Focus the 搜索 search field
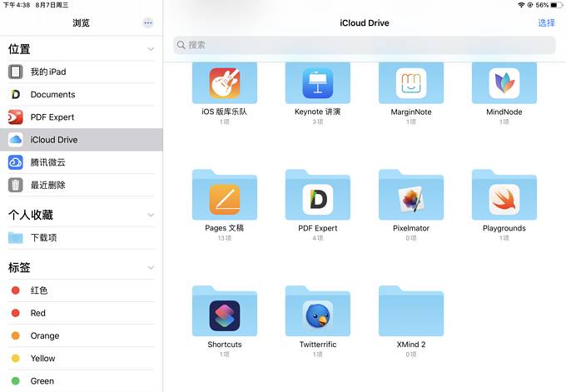The height and width of the screenshot is (392, 566). [x=365, y=45]
